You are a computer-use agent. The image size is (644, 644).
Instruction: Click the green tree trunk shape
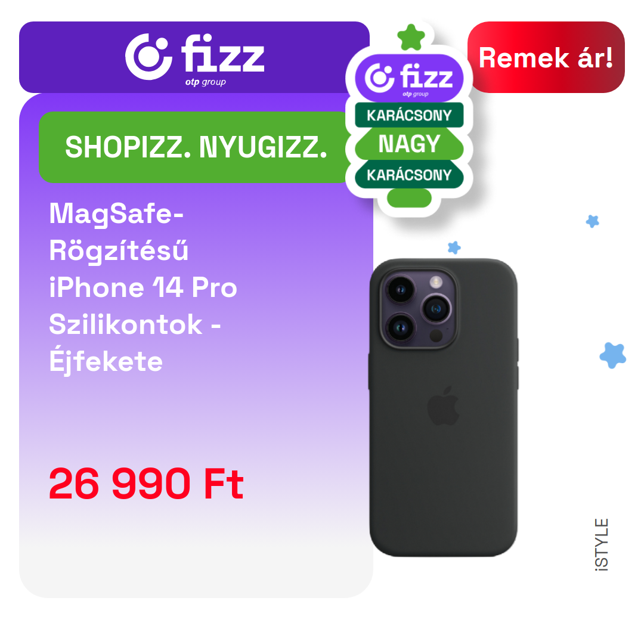[x=409, y=198]
